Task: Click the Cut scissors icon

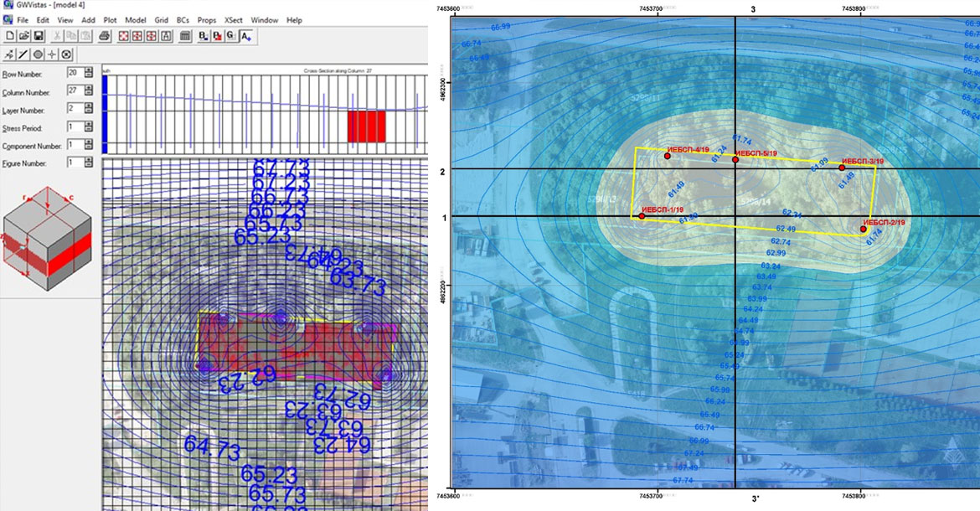Action: click(x=58, y=36)
